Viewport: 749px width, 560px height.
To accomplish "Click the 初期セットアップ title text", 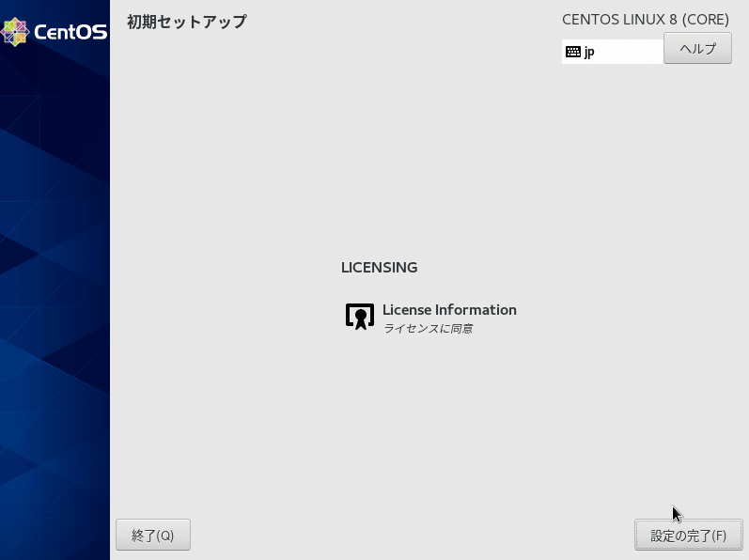I will coord(187,22).
